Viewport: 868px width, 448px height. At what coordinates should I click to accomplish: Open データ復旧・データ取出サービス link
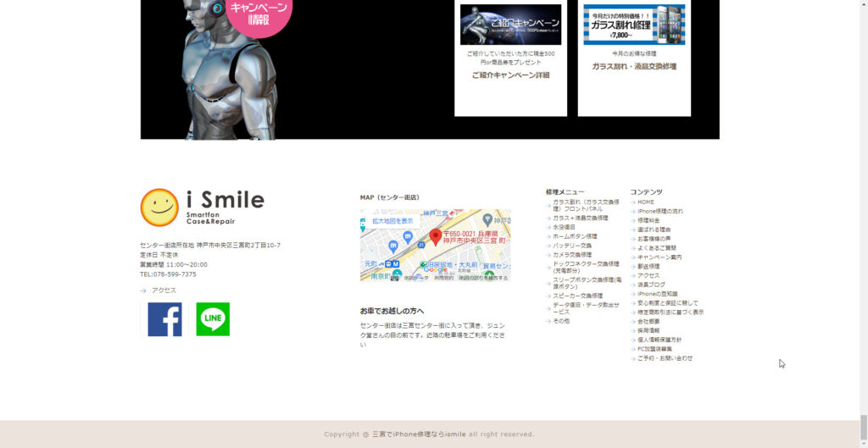click(586, 308)
